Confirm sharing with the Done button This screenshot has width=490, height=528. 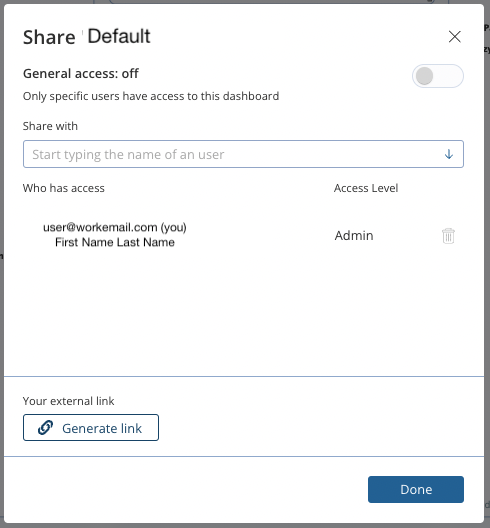click(416, 489)
